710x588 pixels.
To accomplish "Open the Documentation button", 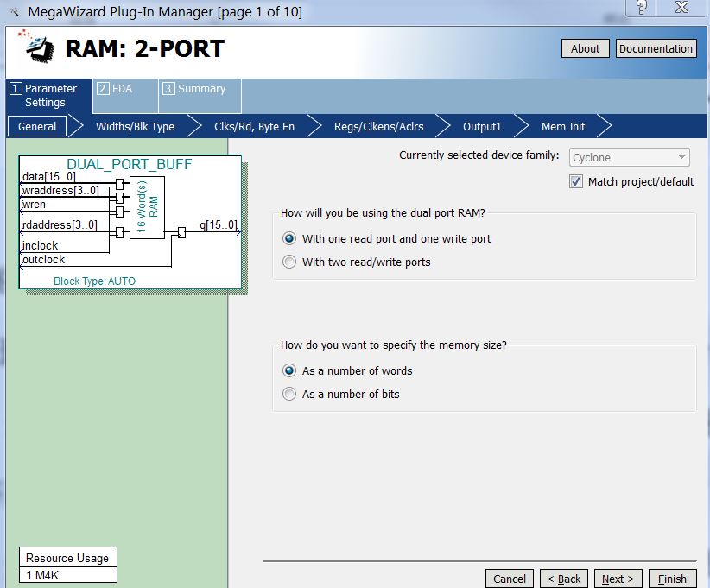I will [x=656, y=48].
